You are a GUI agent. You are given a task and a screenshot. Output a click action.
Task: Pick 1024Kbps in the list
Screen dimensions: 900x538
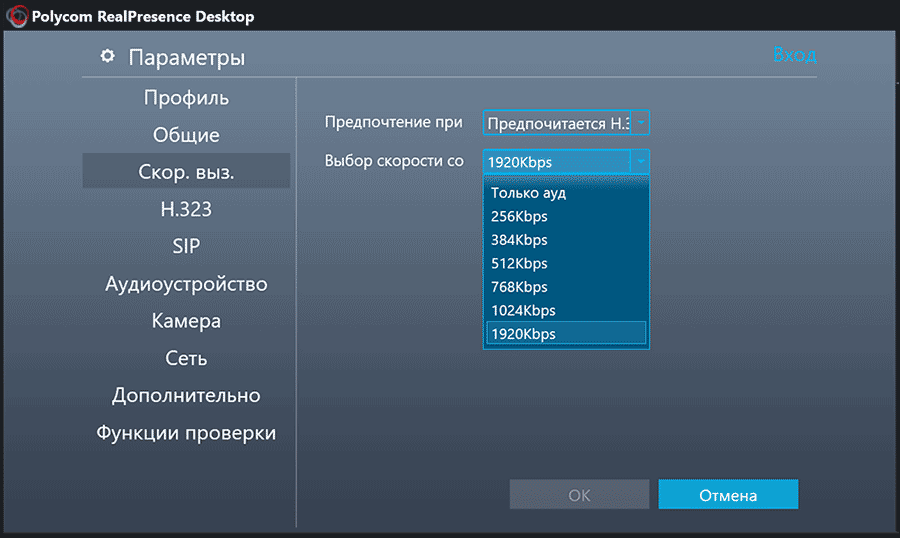(x=566, y=311)
